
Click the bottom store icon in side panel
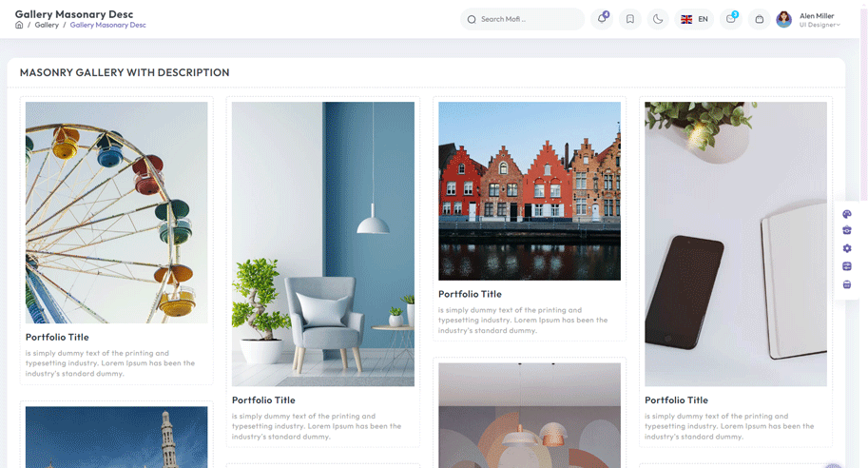pos(847,284)
